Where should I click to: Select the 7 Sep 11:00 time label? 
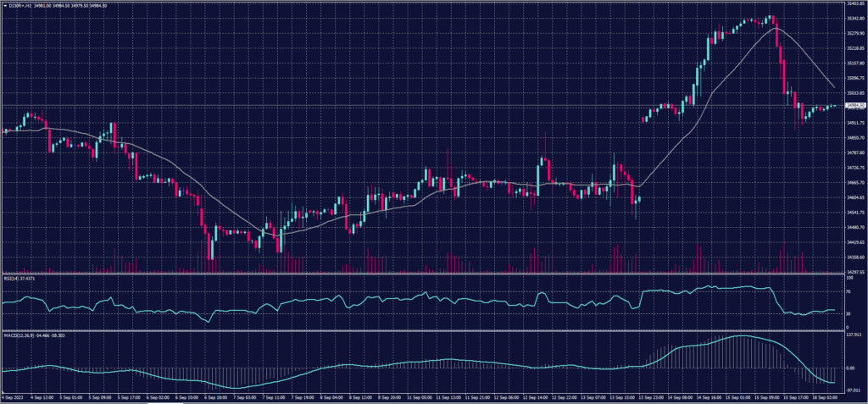click(x=273, y=396)
